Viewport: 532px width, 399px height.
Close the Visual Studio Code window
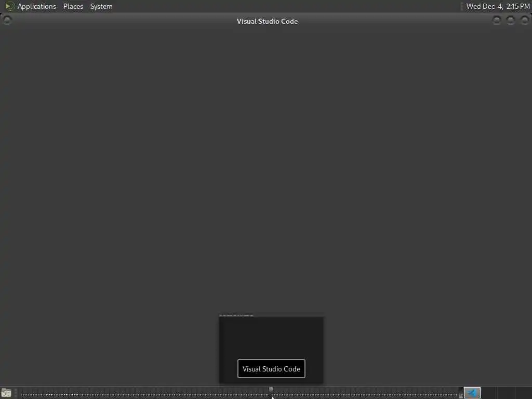525,21
